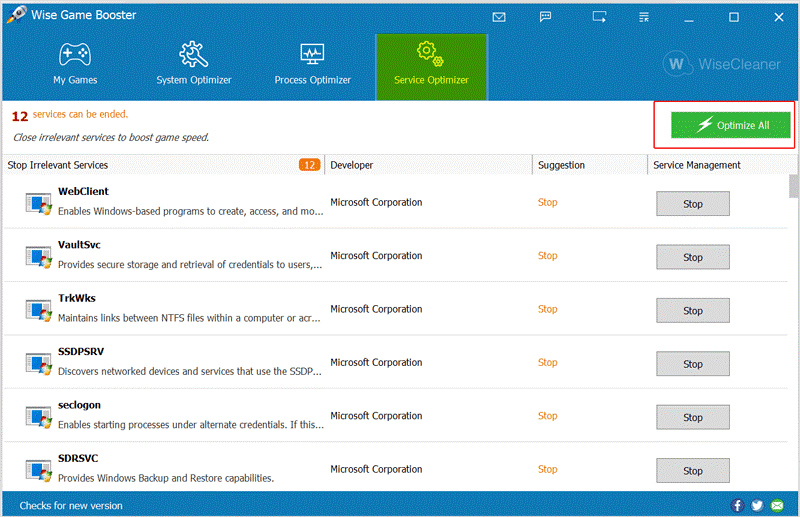Screen dimensions: 800x517
Task: Click the orange 12 count badge
Action: 309,165
